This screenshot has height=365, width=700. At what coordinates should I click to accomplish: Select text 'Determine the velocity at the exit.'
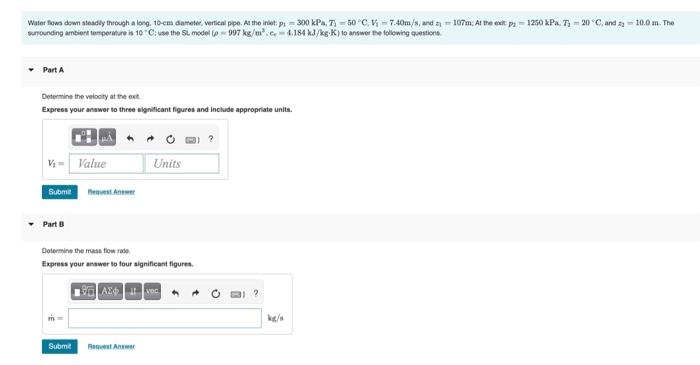tap(91, 96)
